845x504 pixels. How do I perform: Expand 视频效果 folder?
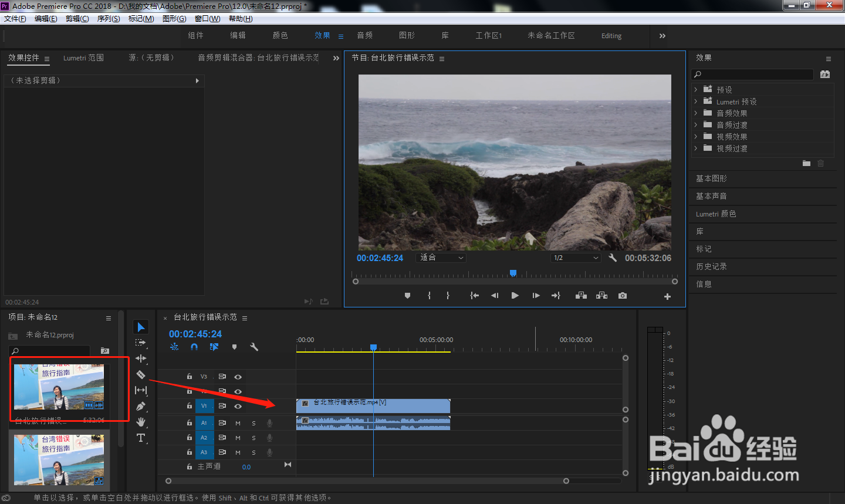[696, 137]
